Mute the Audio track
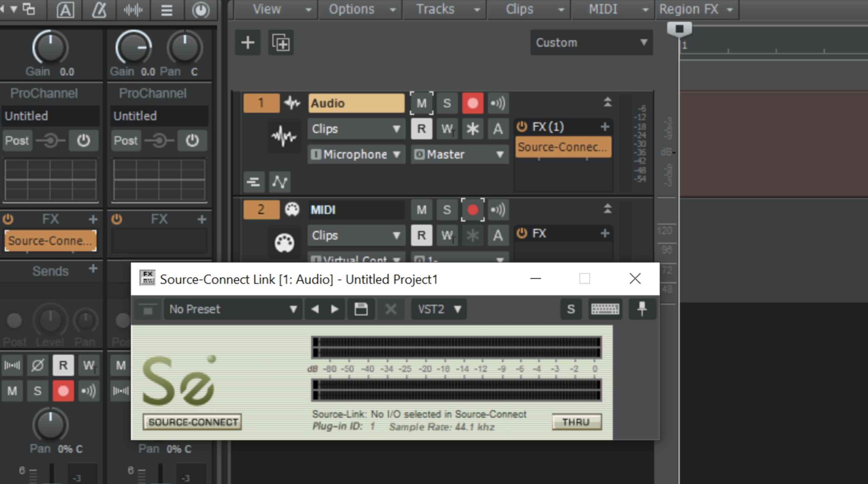Image resolution: width=868 pixels, height=484 pixels. (421, 103)
